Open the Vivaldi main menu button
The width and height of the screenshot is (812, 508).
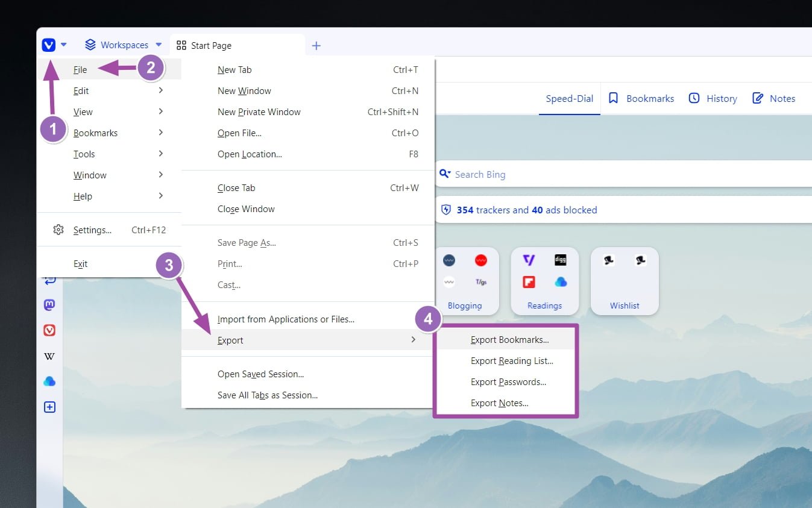tap(49, 45)
